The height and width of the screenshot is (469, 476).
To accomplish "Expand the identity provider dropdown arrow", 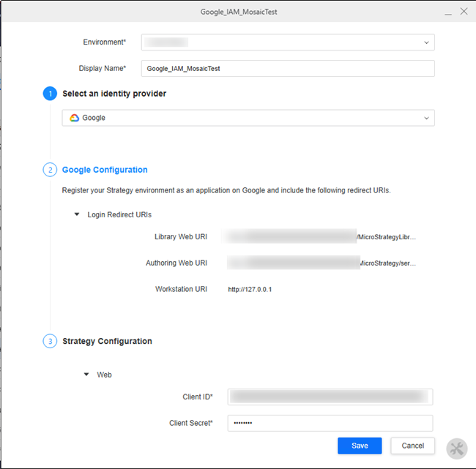I will pyautogui.click(x=426, y=118).
